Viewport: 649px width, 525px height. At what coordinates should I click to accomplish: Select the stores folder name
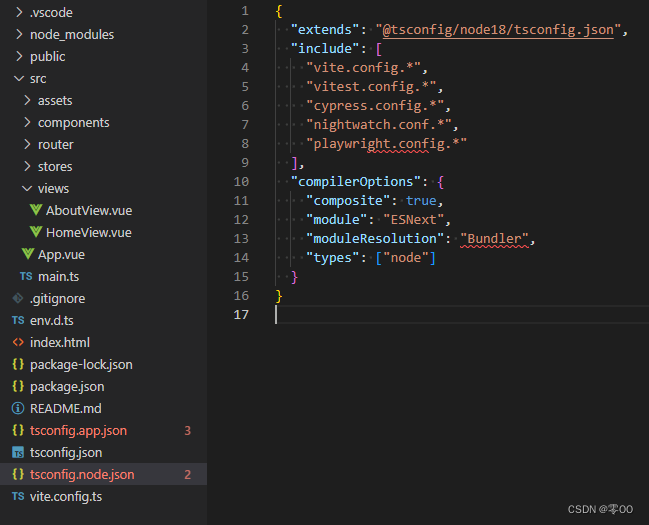[55, 166]
